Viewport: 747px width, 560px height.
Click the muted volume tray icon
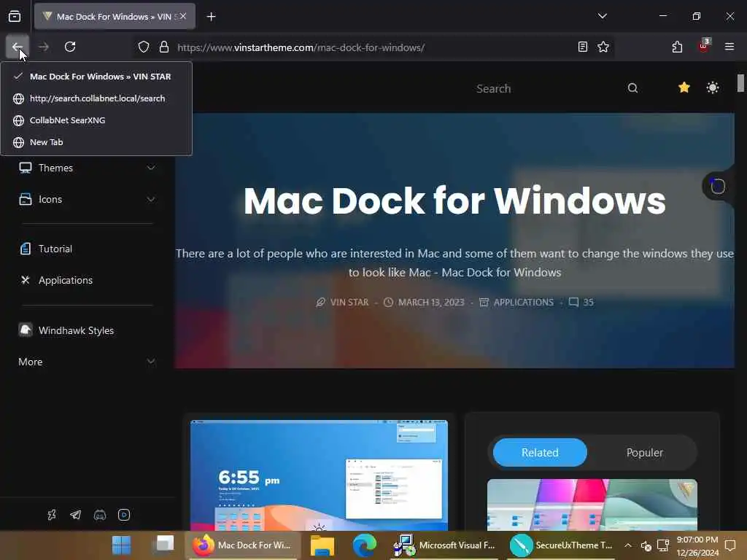click(x=646, y=545)
